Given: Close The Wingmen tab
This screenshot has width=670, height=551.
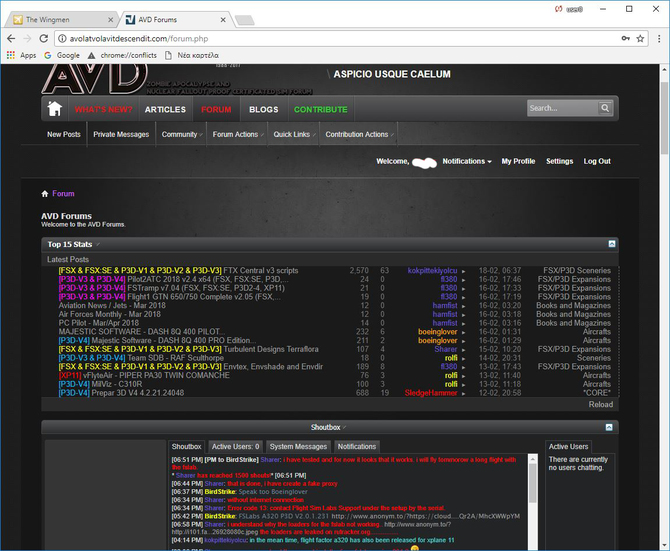Looking at the screenshot, I should [x=110, y=20].
